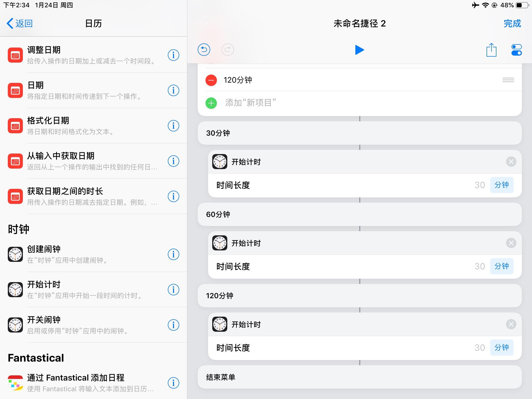
Task: Tap 完成 to finish editing the shortcut
Action: coord(512,23)
